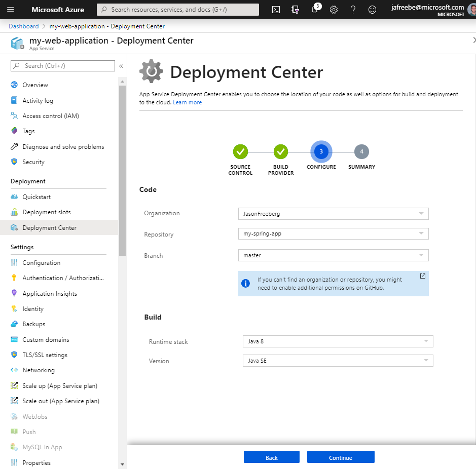Open the notifications bell icon
Image resolution: width=476 pixels, height=469 pixels.
coord(315,10)
